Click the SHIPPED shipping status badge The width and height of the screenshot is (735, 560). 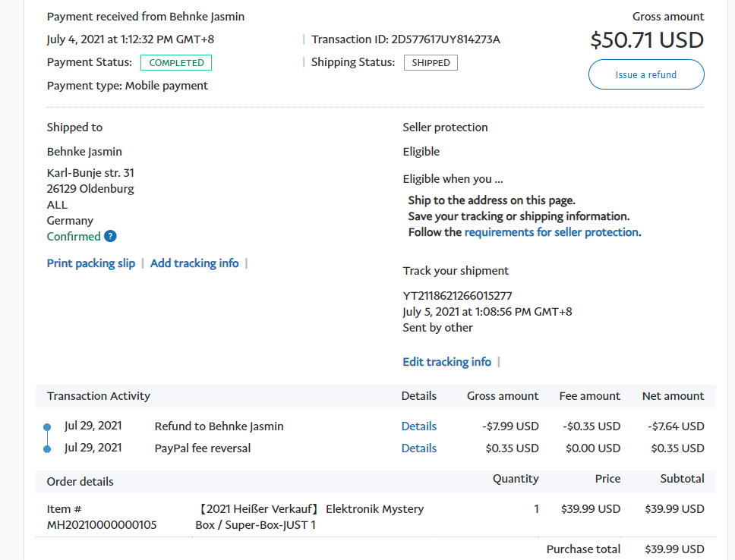tap(431, 63)
